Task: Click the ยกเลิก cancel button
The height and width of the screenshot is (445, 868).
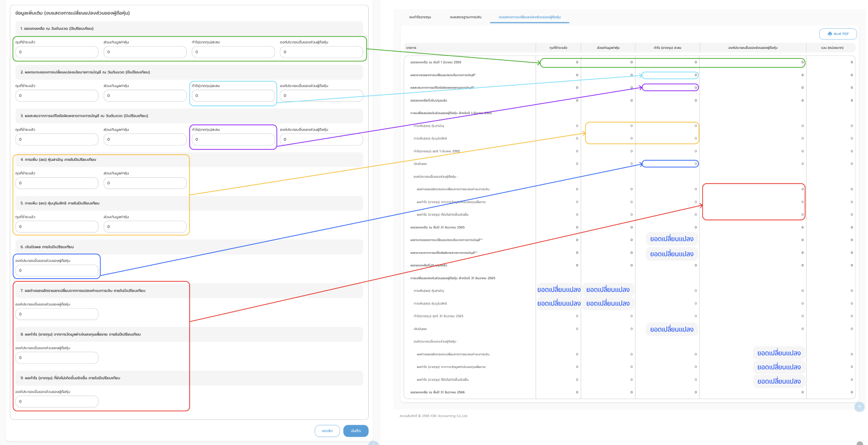Action: point(327,431)
